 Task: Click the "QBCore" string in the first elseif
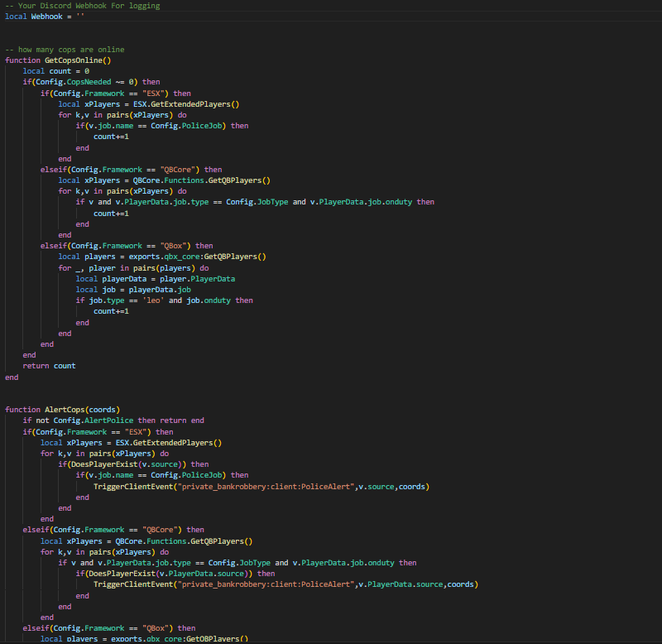click(180, 170)
